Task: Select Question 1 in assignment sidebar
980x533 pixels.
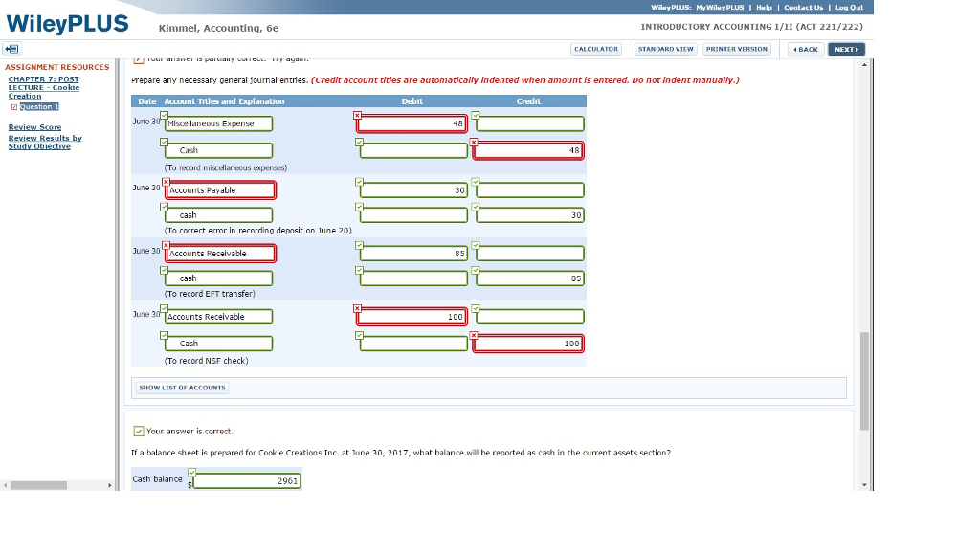Action: tap(38, 106)
